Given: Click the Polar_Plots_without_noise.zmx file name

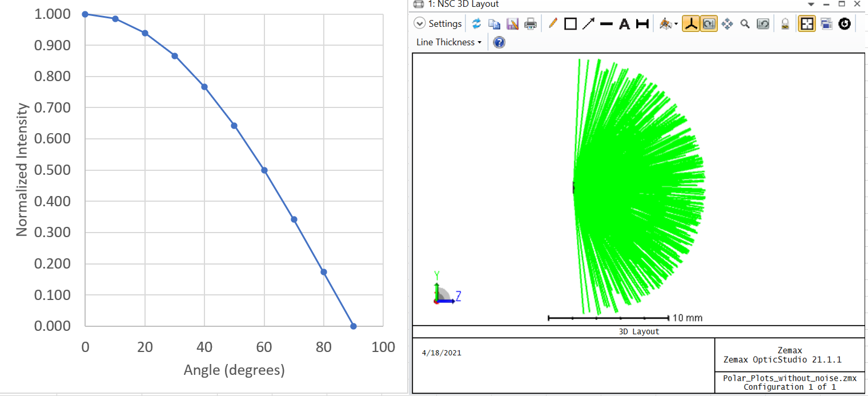Looking at the screenshot, I should [x=790, y=378].
